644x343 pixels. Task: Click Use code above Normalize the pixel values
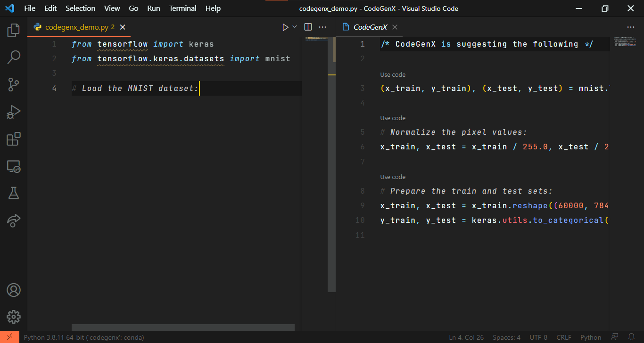[x=393, y=118]
